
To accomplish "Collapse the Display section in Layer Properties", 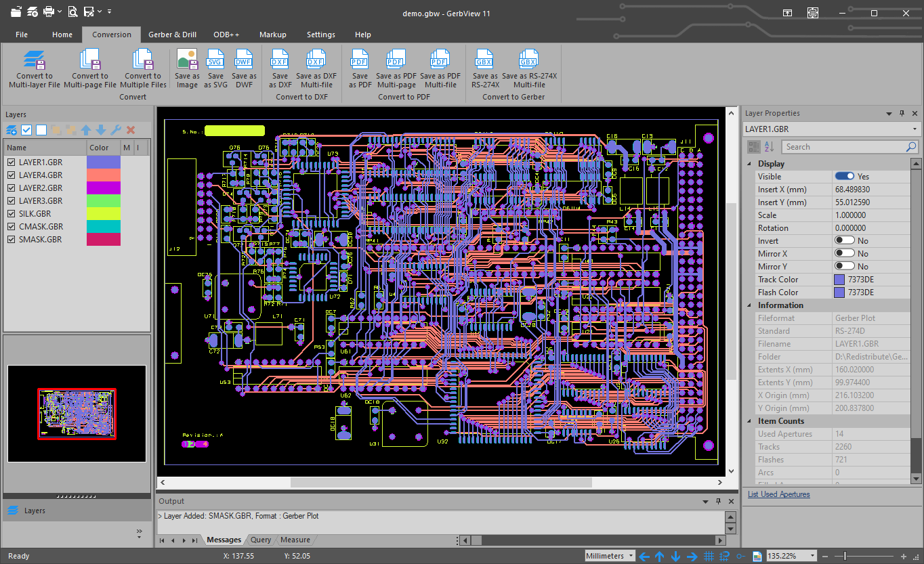I will (749, 163).
